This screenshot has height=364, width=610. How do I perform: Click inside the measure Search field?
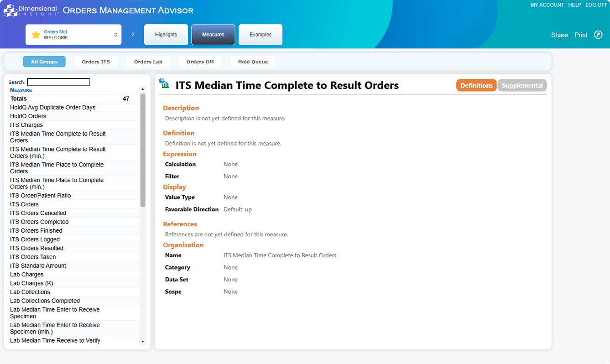coord(58,82)
